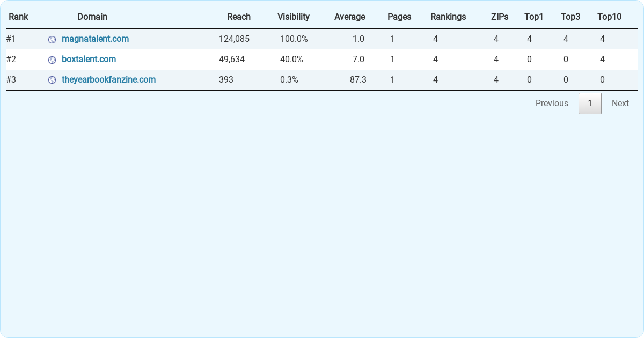
Task: Sort table by Average column header
Action: [350, 17]
